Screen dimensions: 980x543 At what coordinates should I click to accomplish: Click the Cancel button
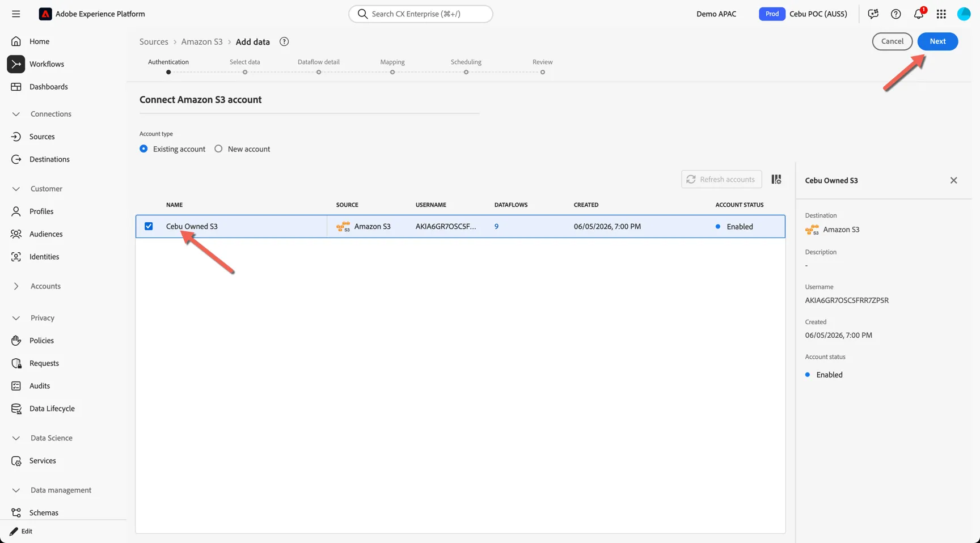click(x=892, y=41)
